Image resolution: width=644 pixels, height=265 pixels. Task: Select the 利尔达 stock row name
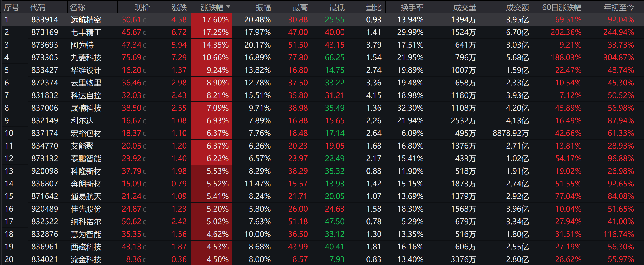coord(82,121)
